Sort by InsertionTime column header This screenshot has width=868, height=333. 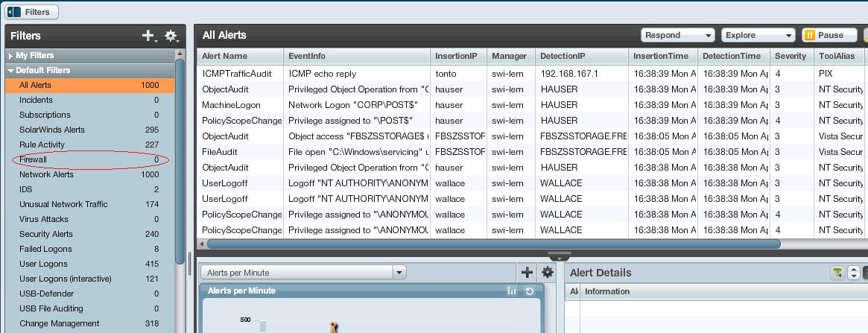click(662, 57)
